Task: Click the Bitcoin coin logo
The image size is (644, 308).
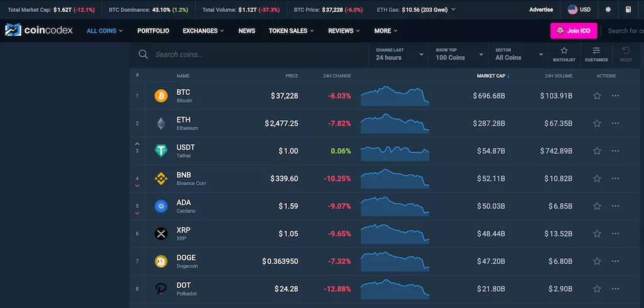Action: pyautogui.click(x=161, y=96)
